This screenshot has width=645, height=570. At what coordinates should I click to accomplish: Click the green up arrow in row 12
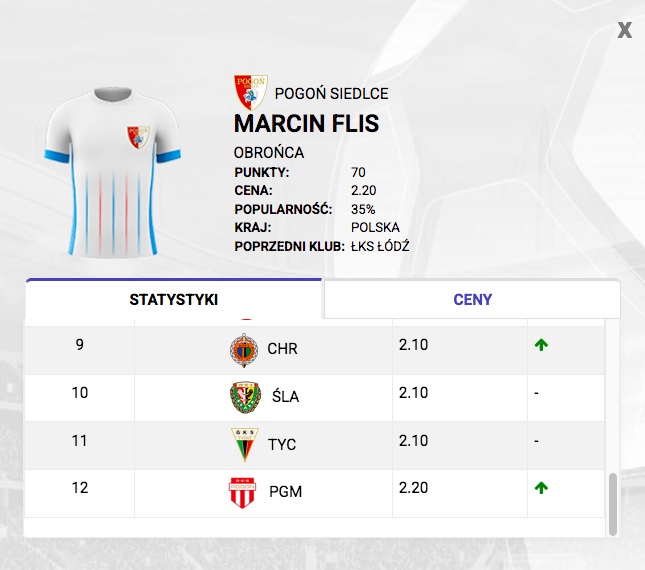pos(542,489)
